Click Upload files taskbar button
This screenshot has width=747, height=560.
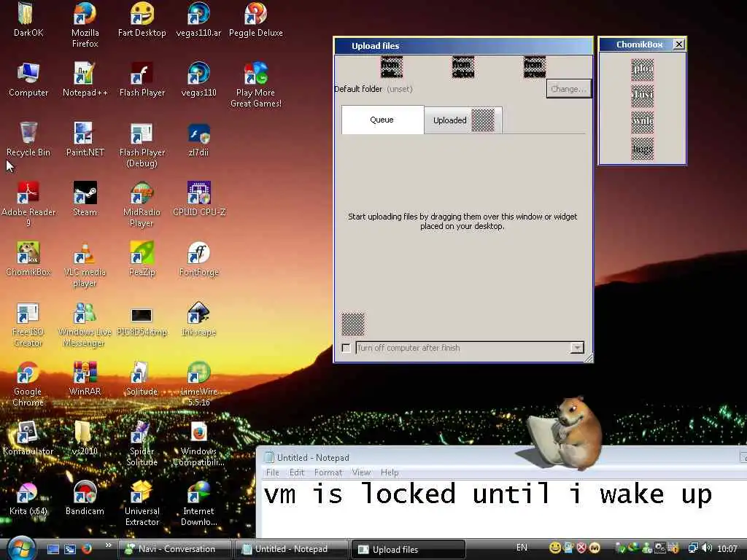tap(408, 550)
